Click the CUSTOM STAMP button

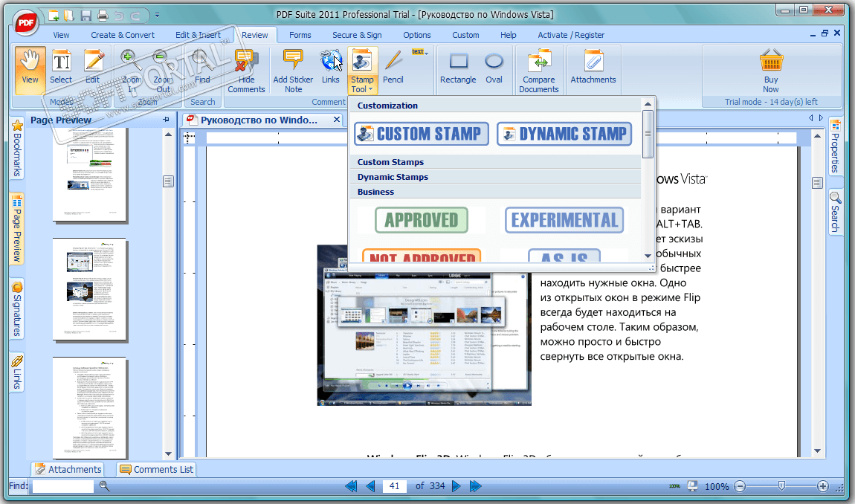[x=421, y=134]
